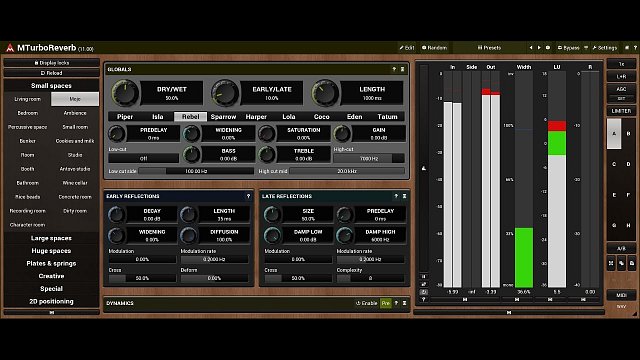Click the Dynamics panel menu icon
The width and height of the screenshot is (640, 360).
[404, 303]
